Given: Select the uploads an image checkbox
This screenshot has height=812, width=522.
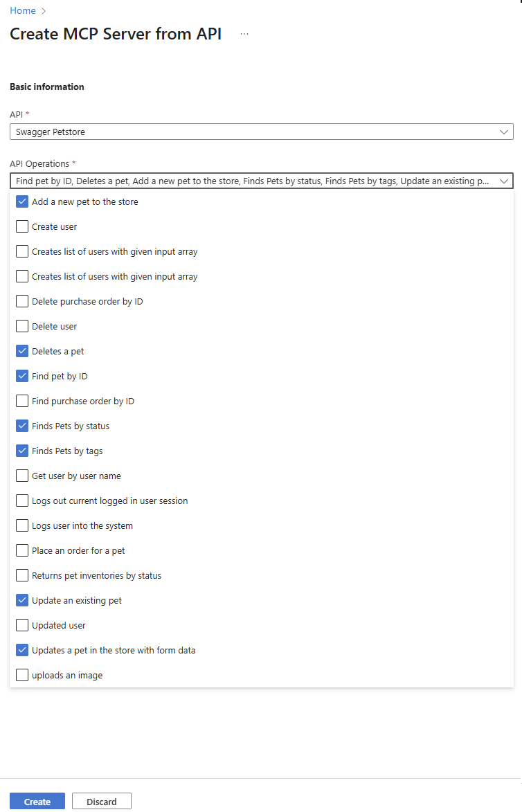Looking at the screenshot, I should coord(21,676).
